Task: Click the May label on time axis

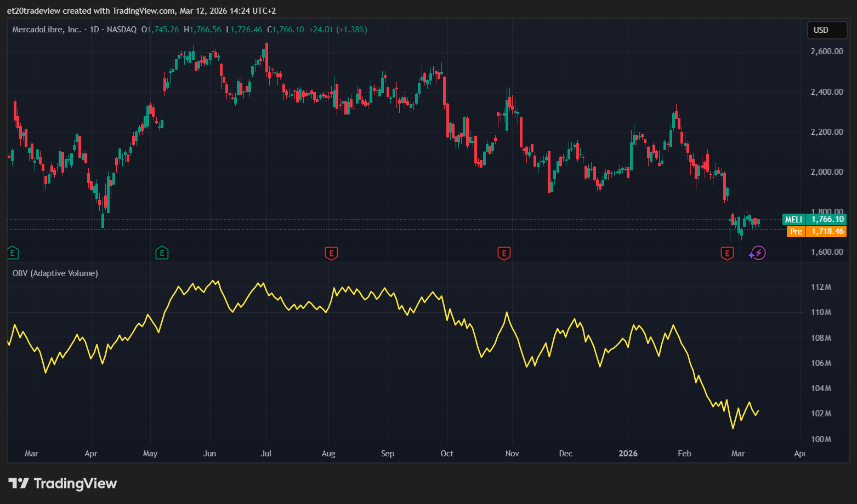Action: coord(150,454)
